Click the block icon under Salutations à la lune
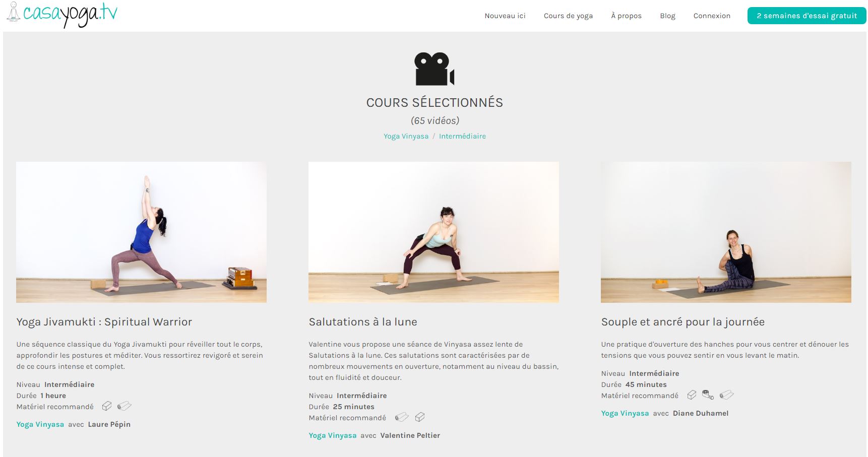868x457 pixels. click(419, 417)
